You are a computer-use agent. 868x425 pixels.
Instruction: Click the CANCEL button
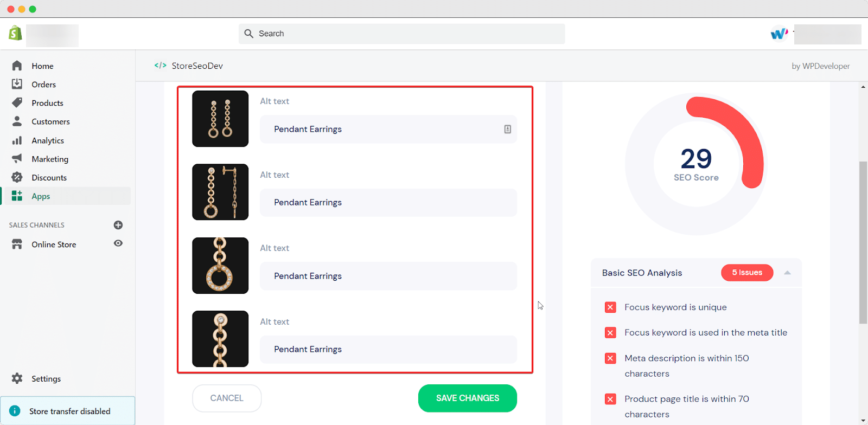click(x=227, y=398)
